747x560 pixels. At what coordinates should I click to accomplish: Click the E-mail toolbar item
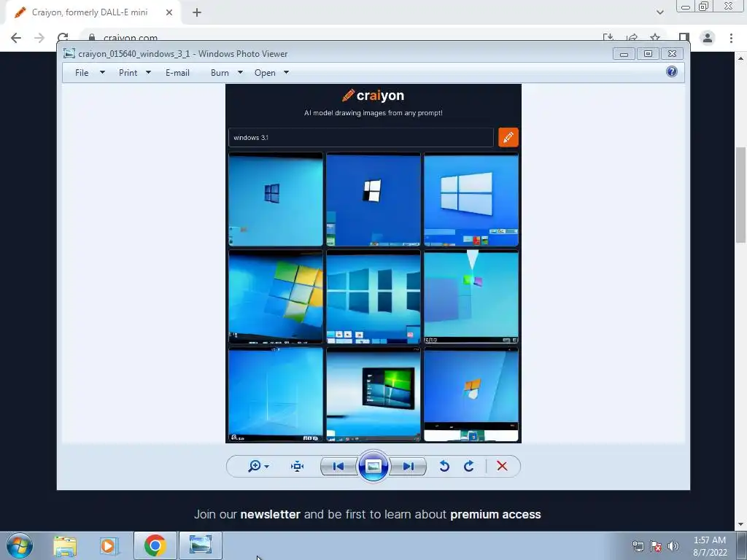point(177,73)
